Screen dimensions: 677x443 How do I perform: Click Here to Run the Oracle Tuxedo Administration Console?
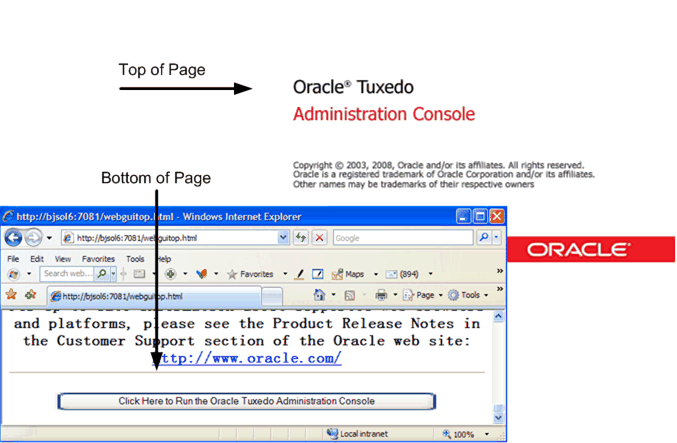(247, 401)
